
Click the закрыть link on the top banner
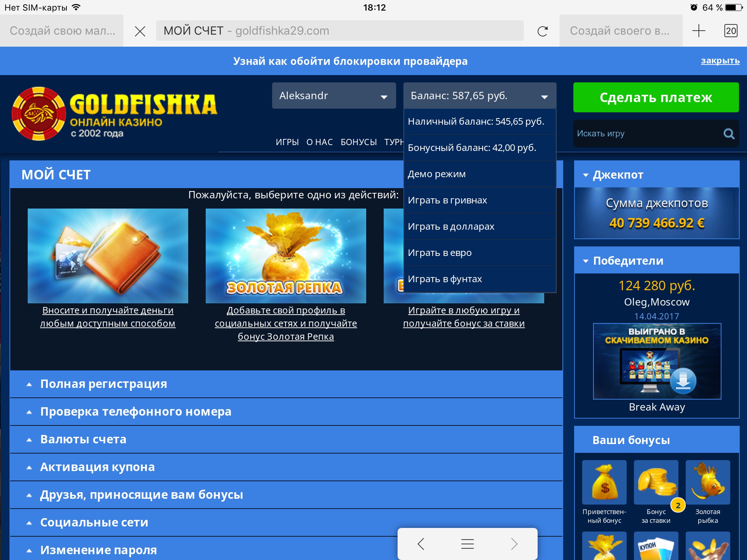720,61
